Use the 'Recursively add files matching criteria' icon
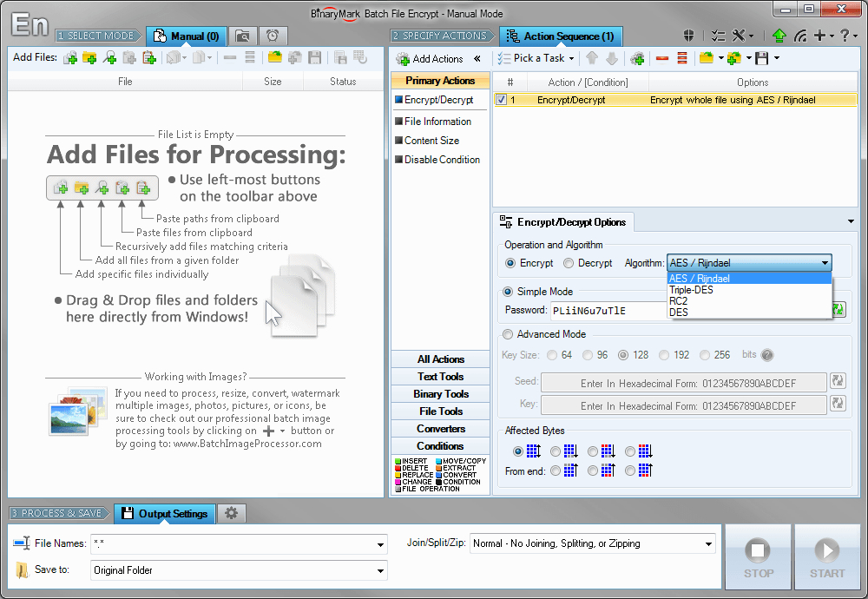 [x=108, y=58]
